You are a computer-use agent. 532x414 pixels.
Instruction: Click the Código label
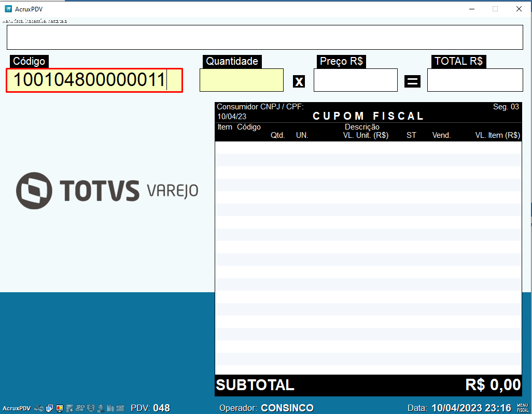tap(29, 61)
